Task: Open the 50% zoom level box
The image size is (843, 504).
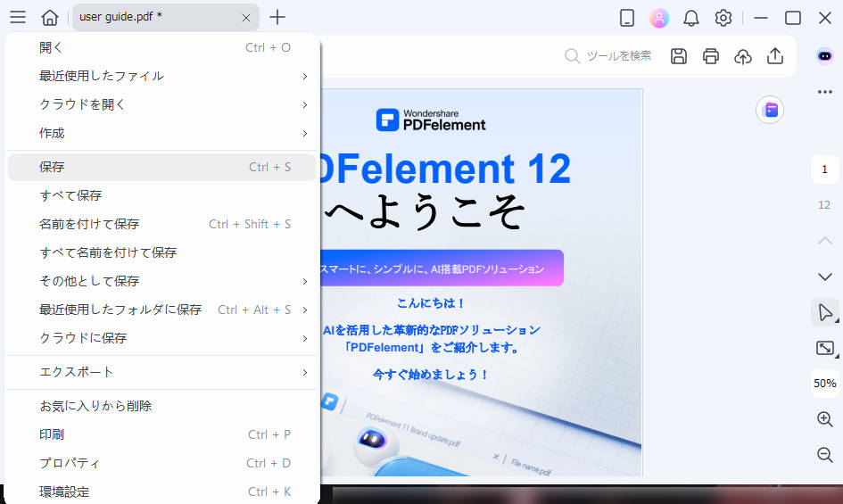Action: pyautogui.click(x=825, y=384)
